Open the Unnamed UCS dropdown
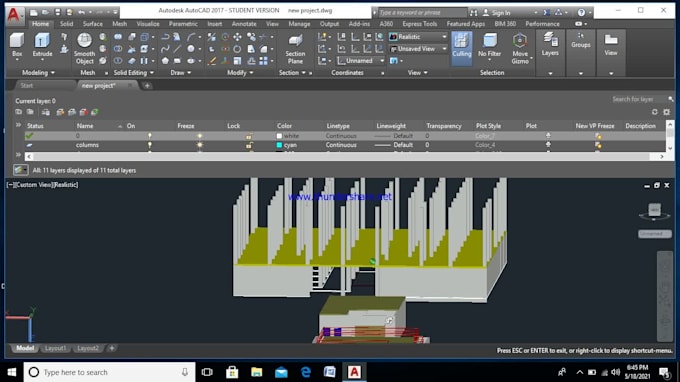Viewport: 680px width, 382px height. pyautogui.click(x=360, y=61)
